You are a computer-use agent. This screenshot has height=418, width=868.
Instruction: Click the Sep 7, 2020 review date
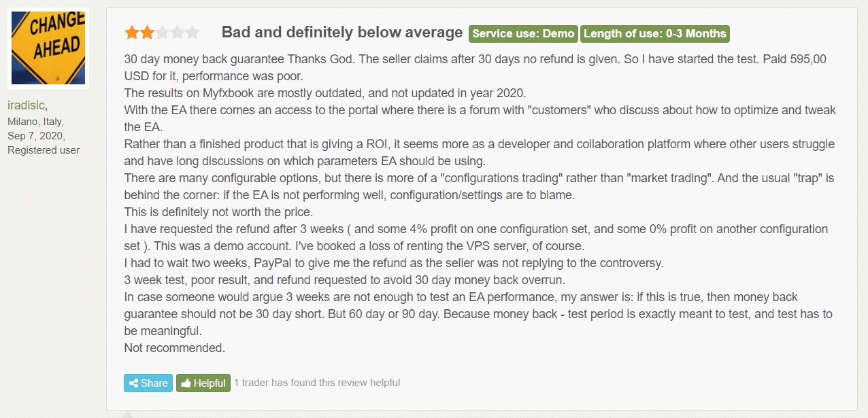[x=36, y=136]
